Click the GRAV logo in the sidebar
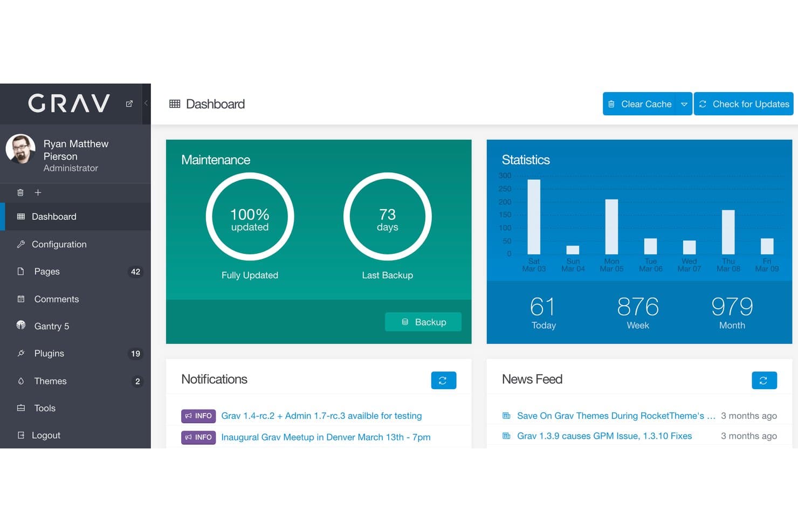 tap(69, 103)
